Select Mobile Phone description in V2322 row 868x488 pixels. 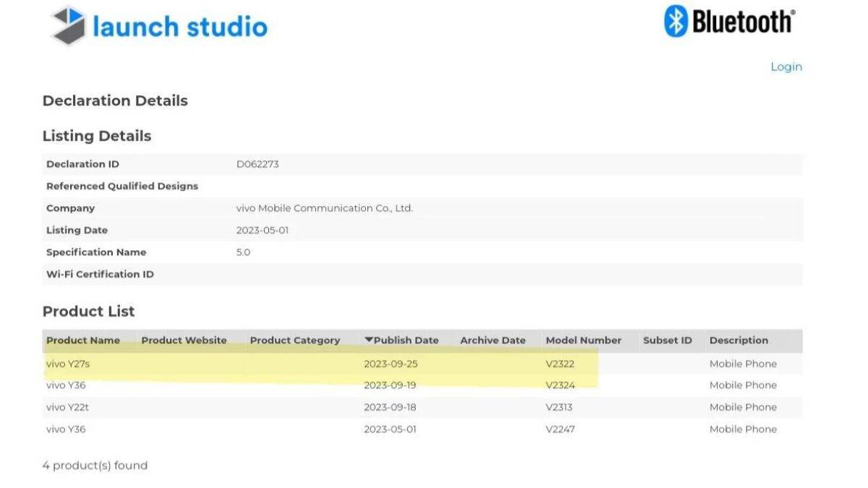[x=743, y=364]
